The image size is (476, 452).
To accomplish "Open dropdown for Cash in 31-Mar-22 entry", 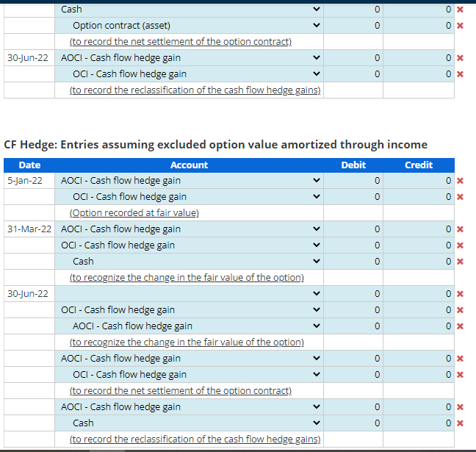I will [x=189, y=262].
